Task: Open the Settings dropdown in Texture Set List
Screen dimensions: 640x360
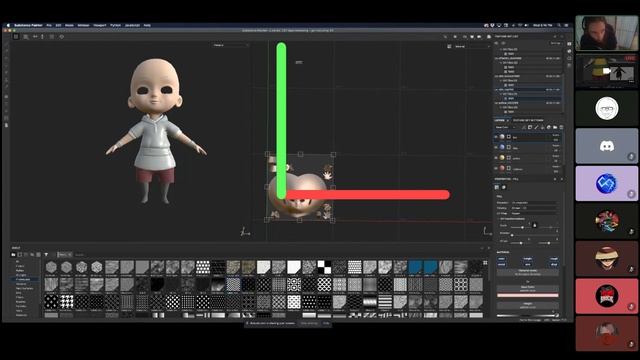Action: pos(556,43)
